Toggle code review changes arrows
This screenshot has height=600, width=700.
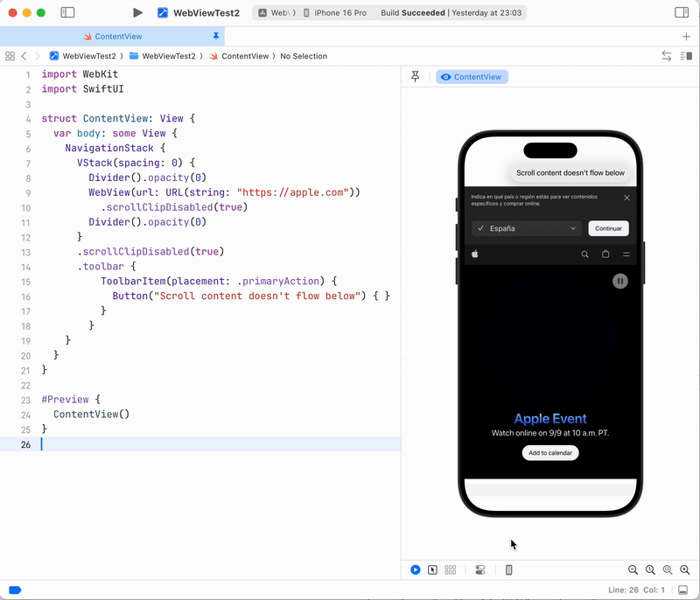pyautogui.click(x=666, y=56)
